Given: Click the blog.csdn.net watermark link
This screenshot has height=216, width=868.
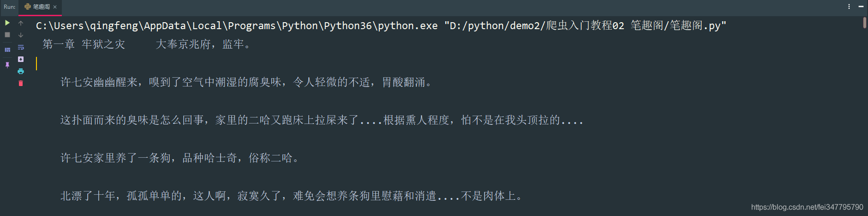Looking at the screenshot, I should coord(807,207).
